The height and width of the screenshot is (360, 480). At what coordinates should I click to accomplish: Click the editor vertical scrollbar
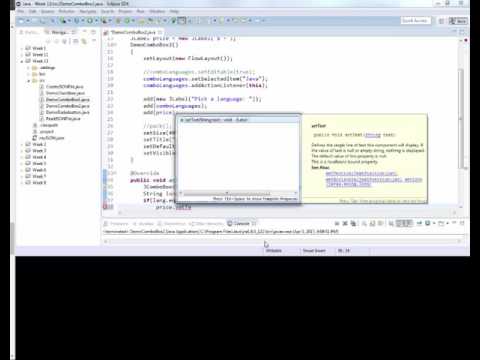(x=461, y=119)
